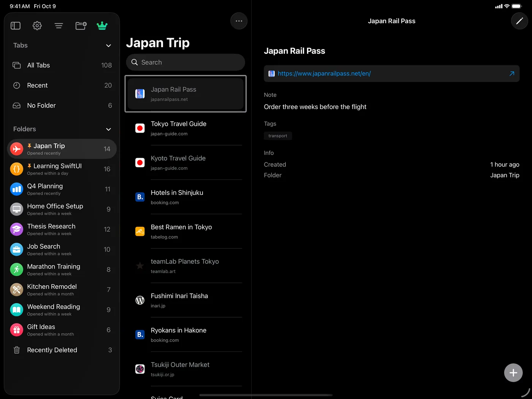Screen dimensions: 532x399
Task: Select the Japan Rail Pass list entry
Action: (x=185, y=94)
